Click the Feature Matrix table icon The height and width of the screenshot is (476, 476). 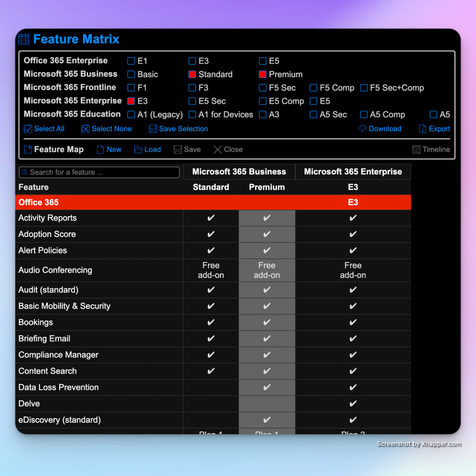(24, 40)
